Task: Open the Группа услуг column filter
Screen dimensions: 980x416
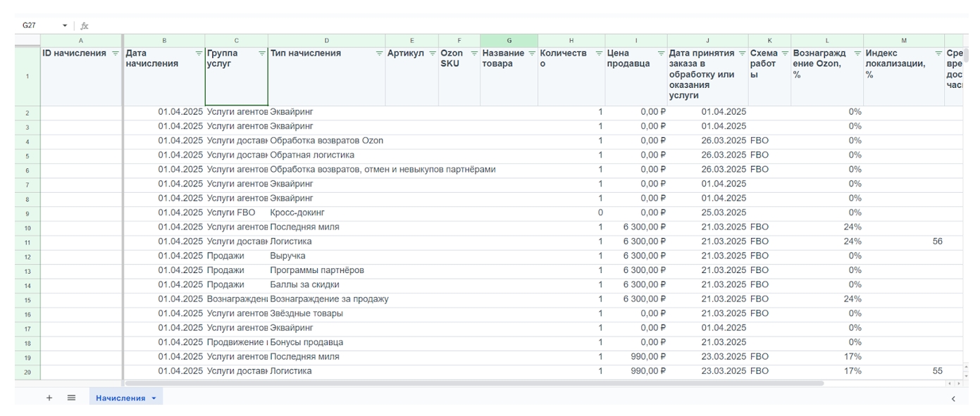Action: click(262, 53)
